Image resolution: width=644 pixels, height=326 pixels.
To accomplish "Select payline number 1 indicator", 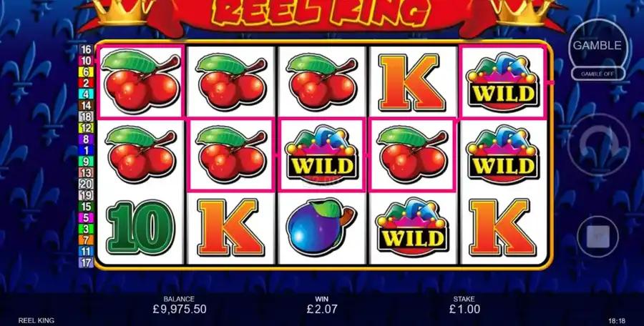I will tap(87, 150).
